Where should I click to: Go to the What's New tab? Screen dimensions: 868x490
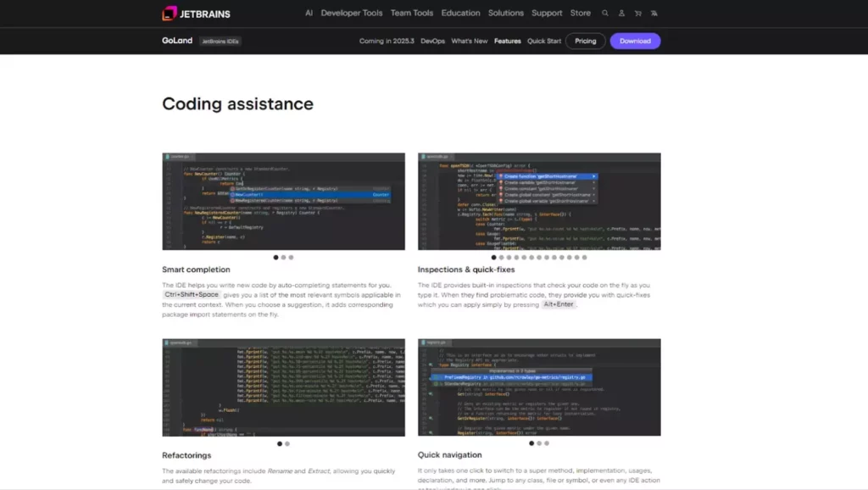pos(469,41)
